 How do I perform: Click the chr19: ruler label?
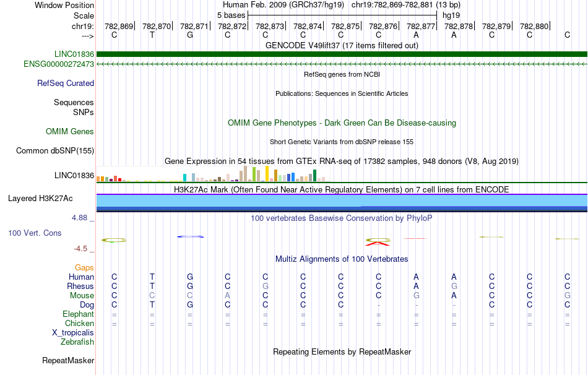(x=83, y=26)
